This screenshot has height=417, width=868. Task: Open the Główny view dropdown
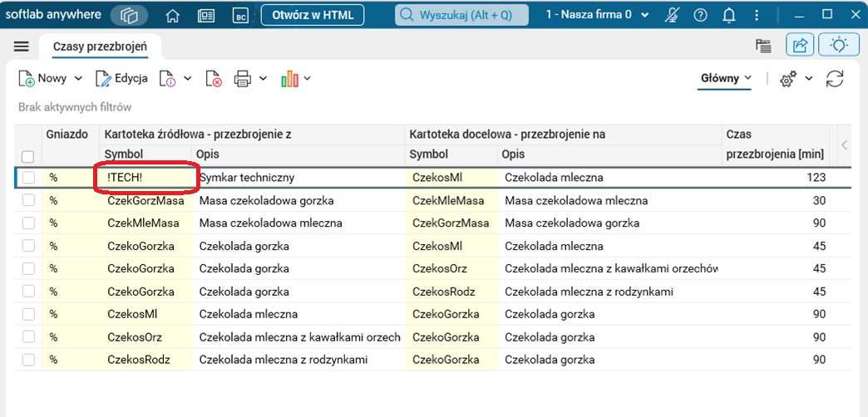pos(727,78)
